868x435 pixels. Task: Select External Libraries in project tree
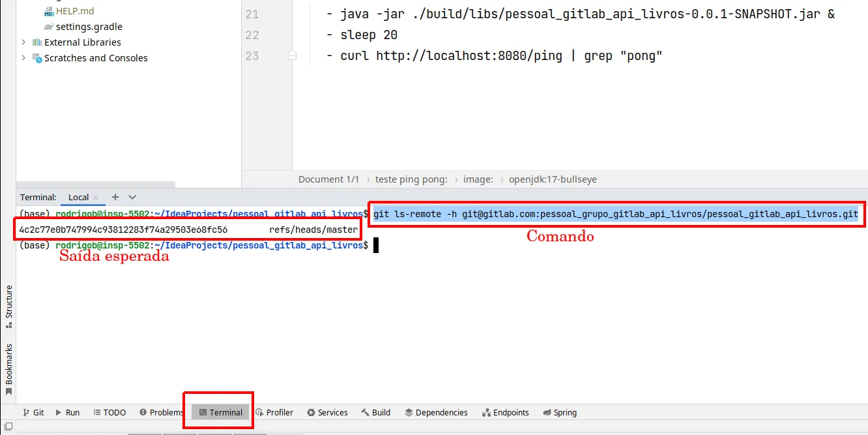point(83,42)
